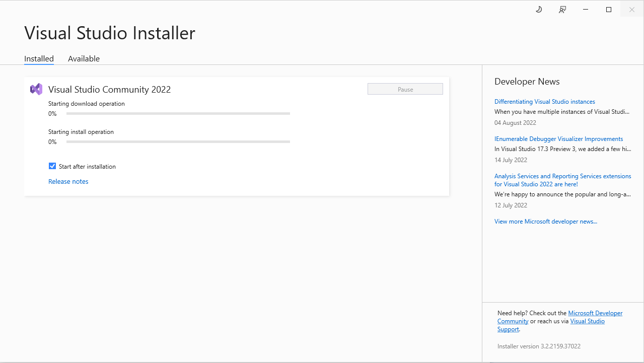Click the Starting install operation text
The height and width of the screenshot is (363, 644).
[81, 132]
